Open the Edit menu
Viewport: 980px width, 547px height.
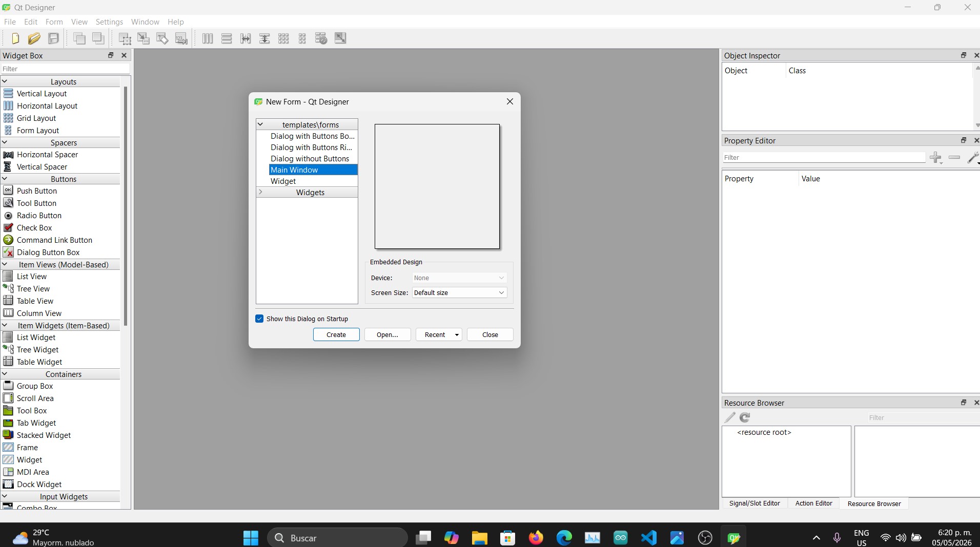31,22
